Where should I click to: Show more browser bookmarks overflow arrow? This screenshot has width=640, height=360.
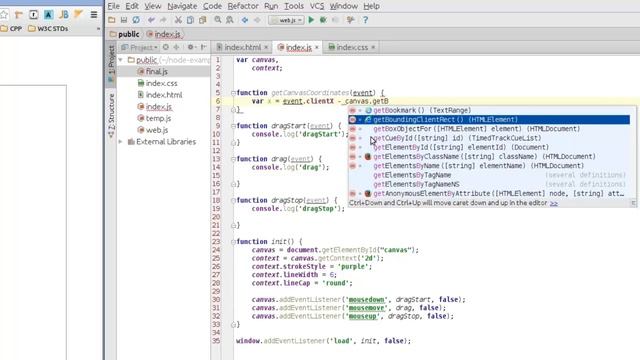pos(98,29)
